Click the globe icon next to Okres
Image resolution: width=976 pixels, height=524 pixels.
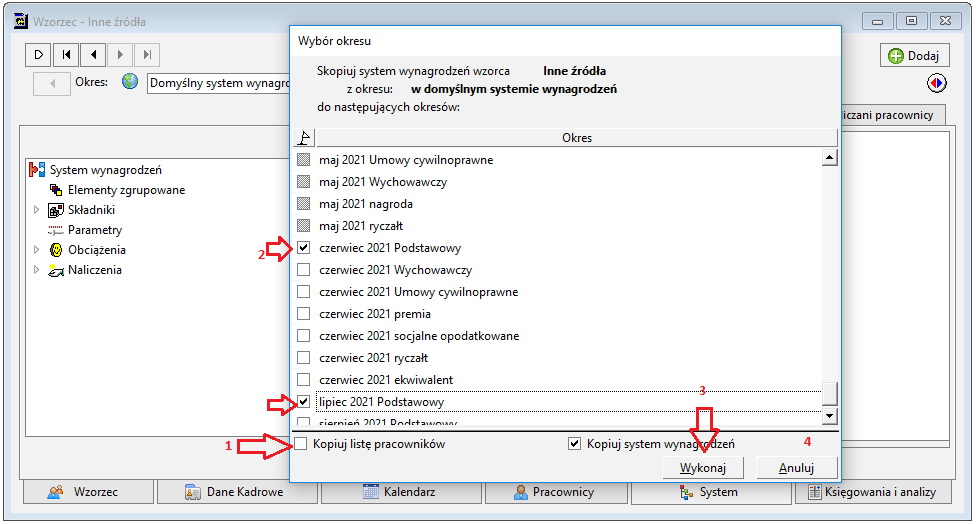tap(130, 82)
